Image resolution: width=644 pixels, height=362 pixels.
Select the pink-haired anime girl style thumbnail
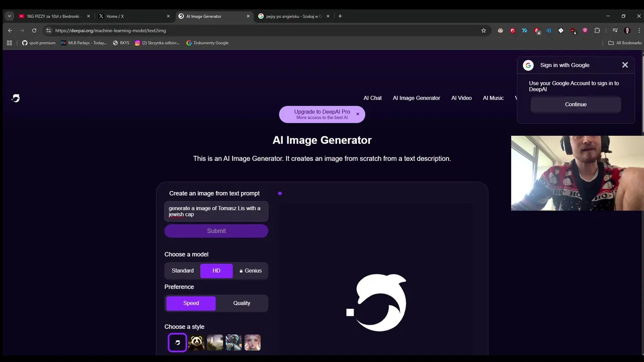pos(253,342)
